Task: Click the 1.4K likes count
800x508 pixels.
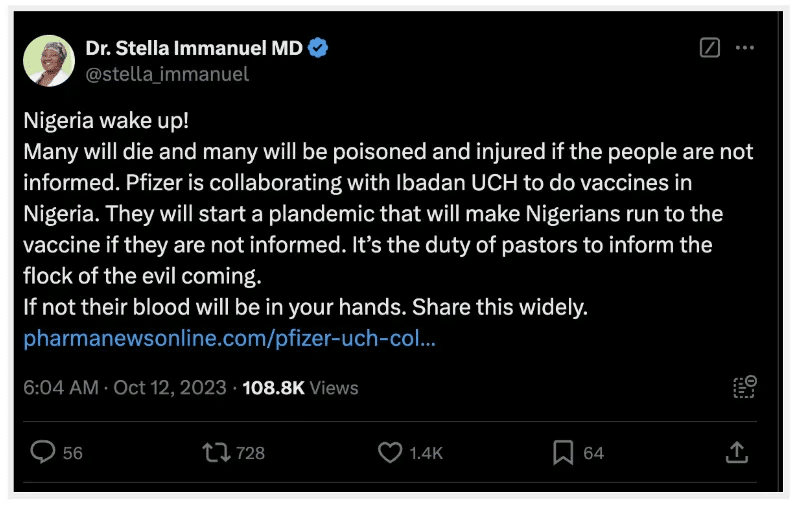Action: click(x=426, y=453)
